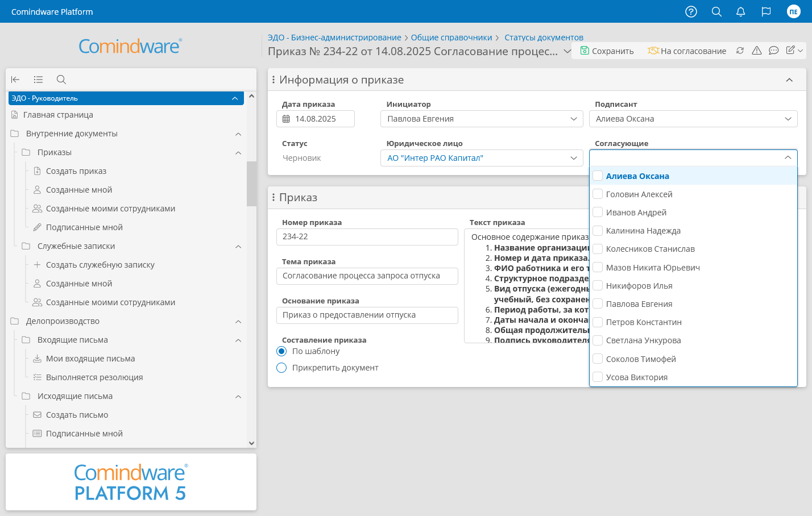Open ЭДО - Бизнес-администрирование breadcrumb
Viewport: 812px width, 516px height.
[x=334, y=38]
